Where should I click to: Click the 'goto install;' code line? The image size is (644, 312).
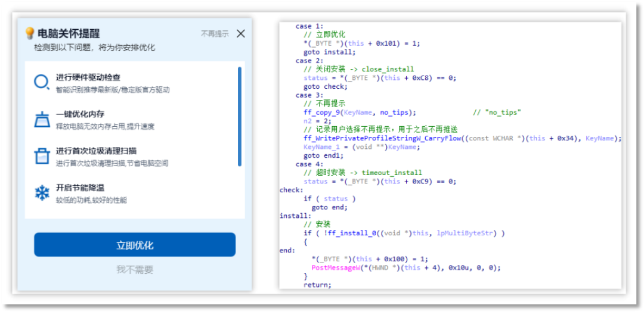pos(329,52)
